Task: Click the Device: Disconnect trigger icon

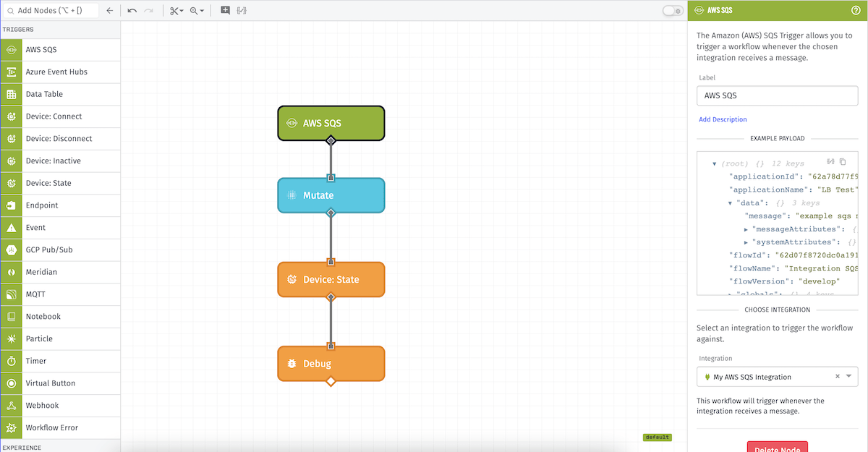Action: [x=11, y=139]
